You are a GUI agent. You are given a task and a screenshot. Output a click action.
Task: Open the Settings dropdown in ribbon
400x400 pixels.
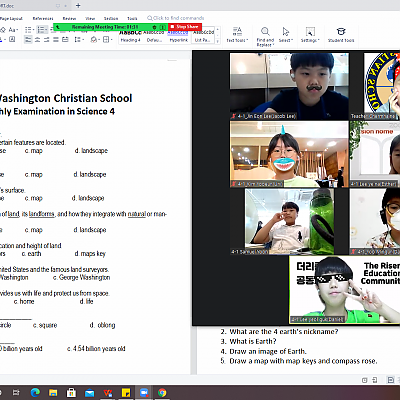[310, 35]
